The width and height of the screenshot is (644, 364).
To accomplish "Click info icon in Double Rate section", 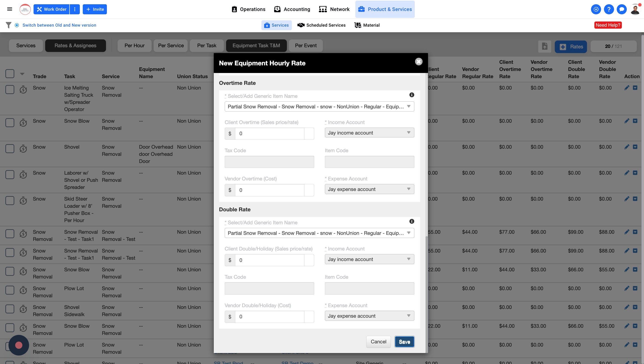I will [x=411, y=221].
